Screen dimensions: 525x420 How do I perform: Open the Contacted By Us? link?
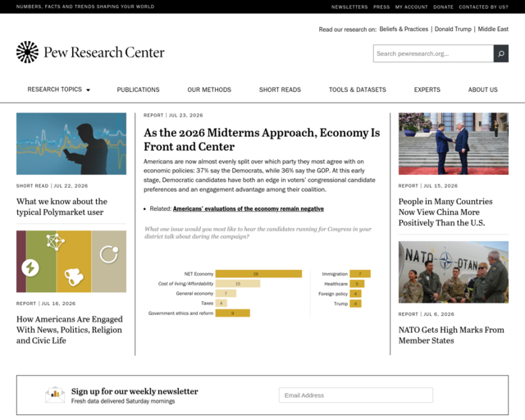point(483,7)
